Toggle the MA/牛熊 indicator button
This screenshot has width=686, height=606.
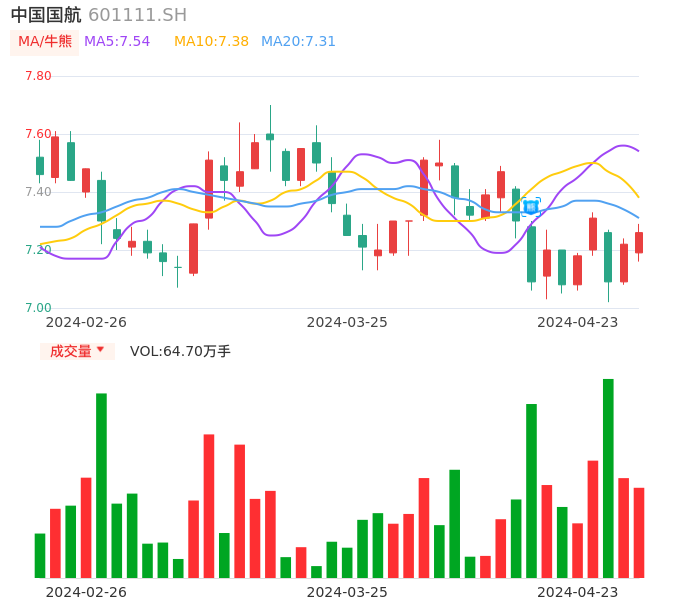[45, 42]
